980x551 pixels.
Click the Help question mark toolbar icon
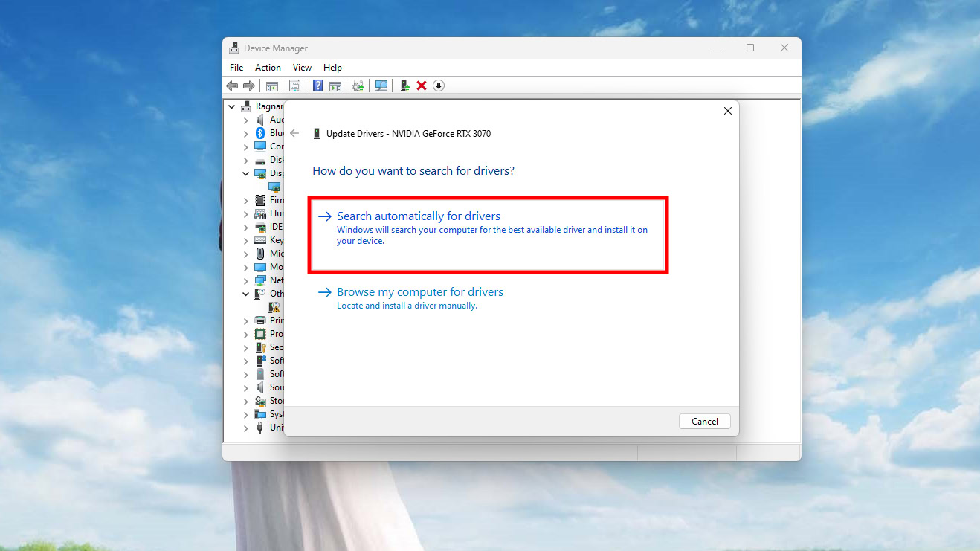pos(317,86)
